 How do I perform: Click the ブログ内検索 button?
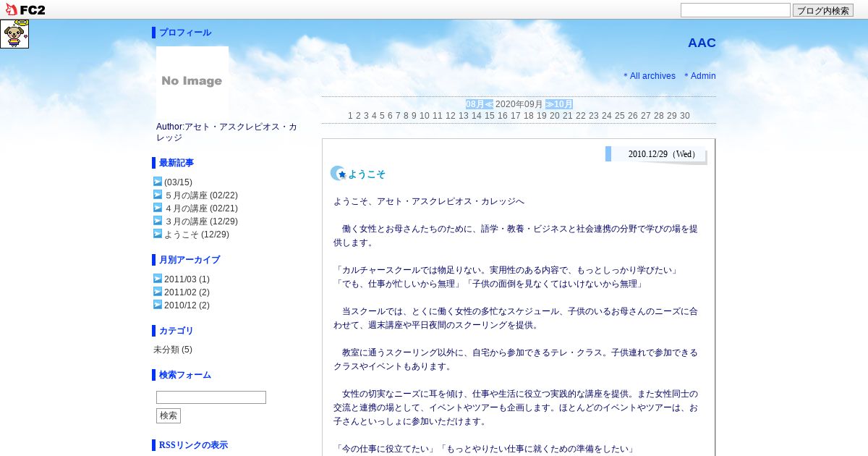pyautogui.click(x=823, y=10)
